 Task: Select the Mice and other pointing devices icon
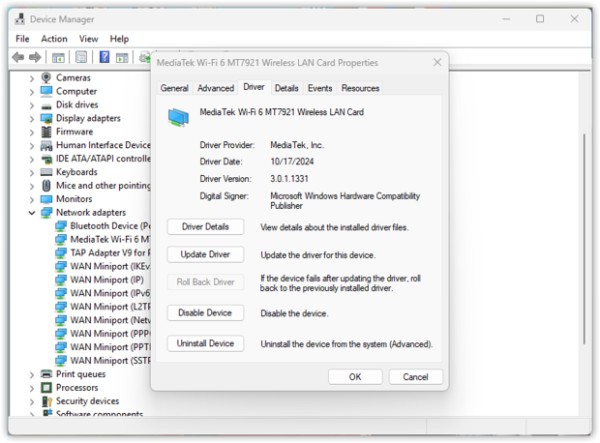(46, 186)
